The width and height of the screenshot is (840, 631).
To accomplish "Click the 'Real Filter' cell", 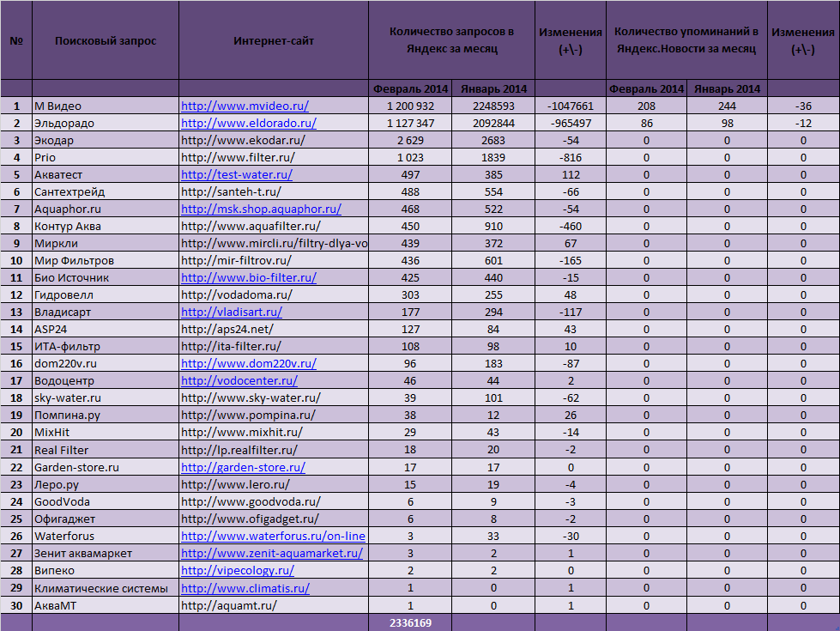I will (106, 450).
